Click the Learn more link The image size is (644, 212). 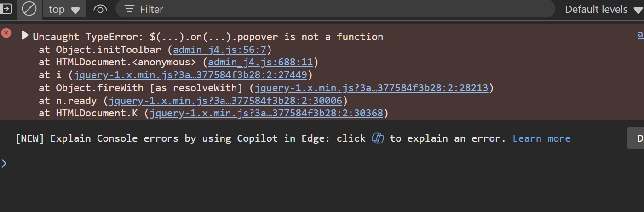(x=541, y=138)
